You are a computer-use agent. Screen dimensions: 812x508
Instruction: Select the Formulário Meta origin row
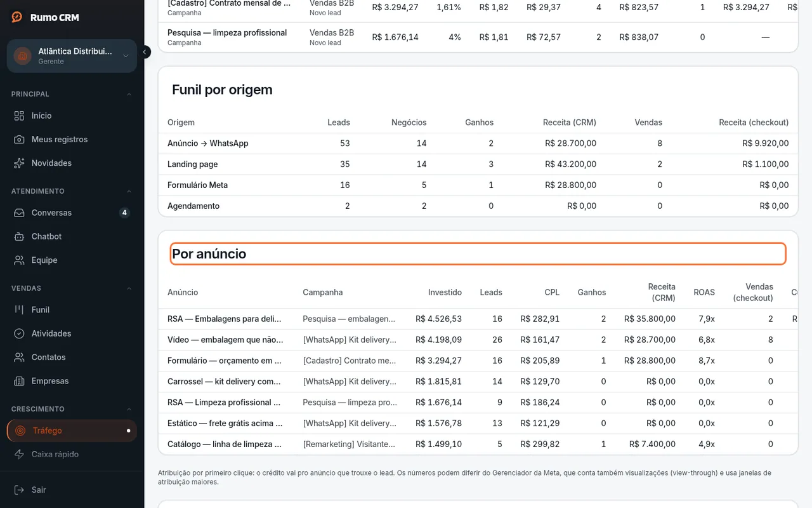tap(478, 185)
